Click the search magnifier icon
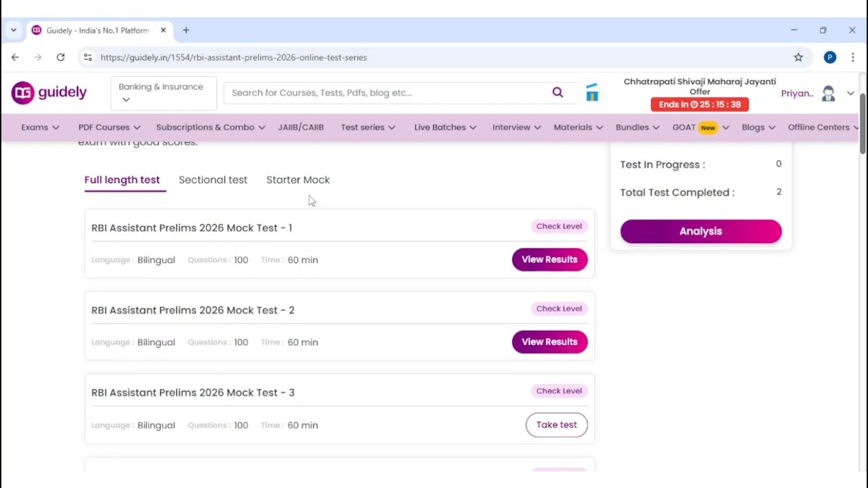Viewport: 868px width, 488px height. pos(557,93)
